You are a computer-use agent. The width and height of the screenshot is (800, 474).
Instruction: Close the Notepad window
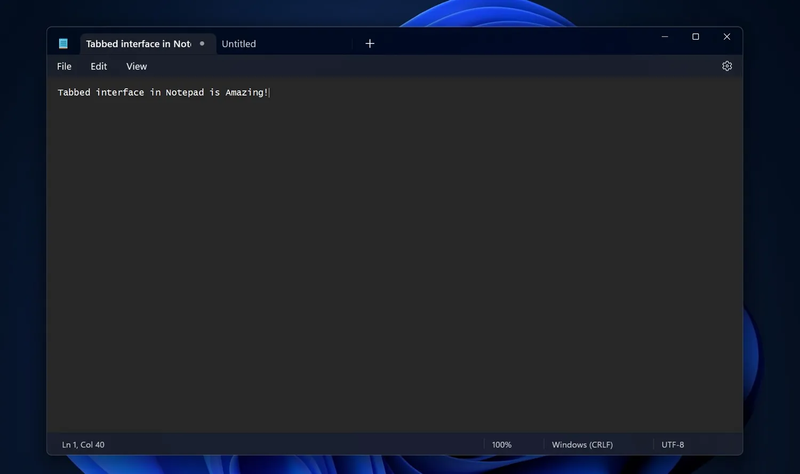(727, 37)
